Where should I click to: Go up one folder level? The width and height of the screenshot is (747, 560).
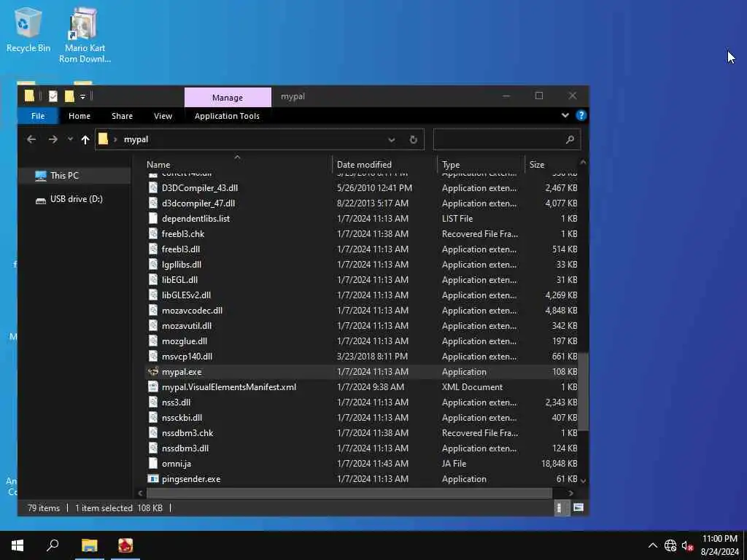coord(85,139)
